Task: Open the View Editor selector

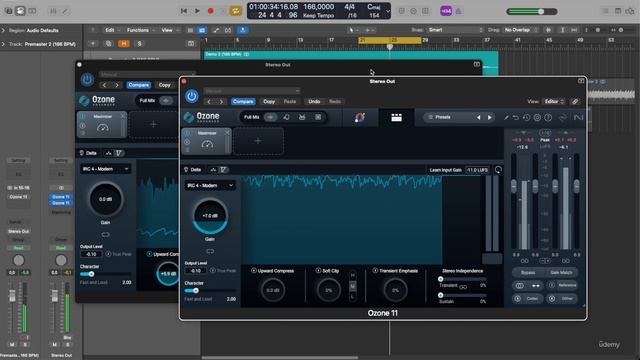Action: (553, 101)
